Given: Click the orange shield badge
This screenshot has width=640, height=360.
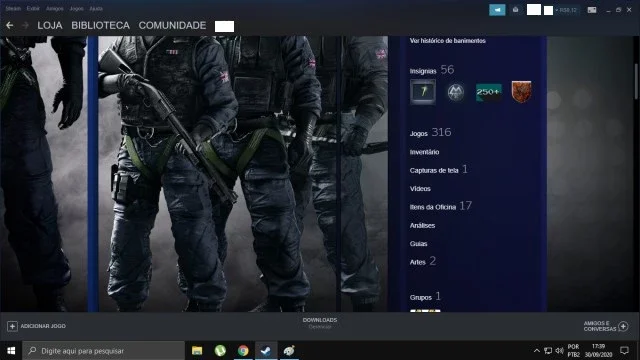Looking at the screenshot, I should pos(521,92).
